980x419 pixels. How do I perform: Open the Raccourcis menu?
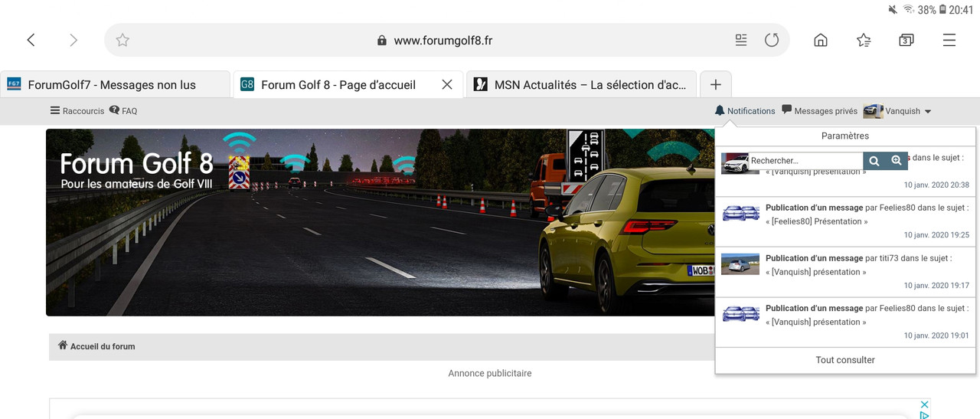[77, 111]
